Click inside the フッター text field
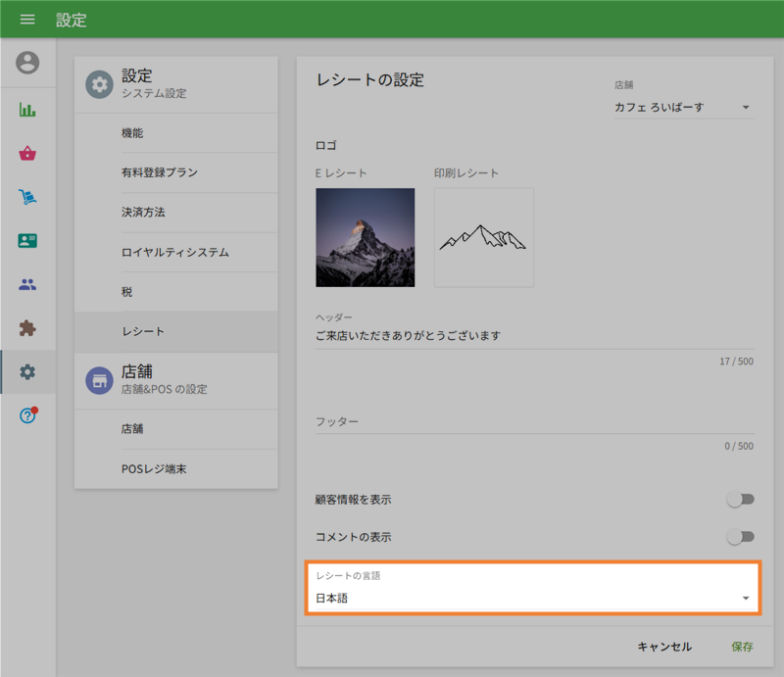 tap(532, 426)
